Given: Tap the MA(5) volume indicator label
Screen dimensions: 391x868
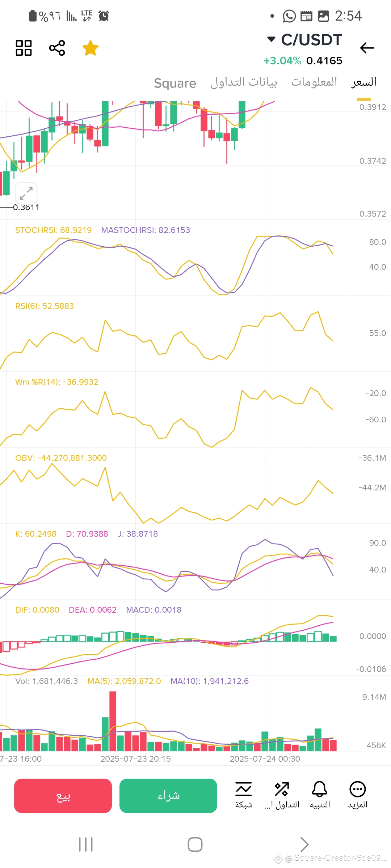Looking at the screenshot, I should pos(124,681).
